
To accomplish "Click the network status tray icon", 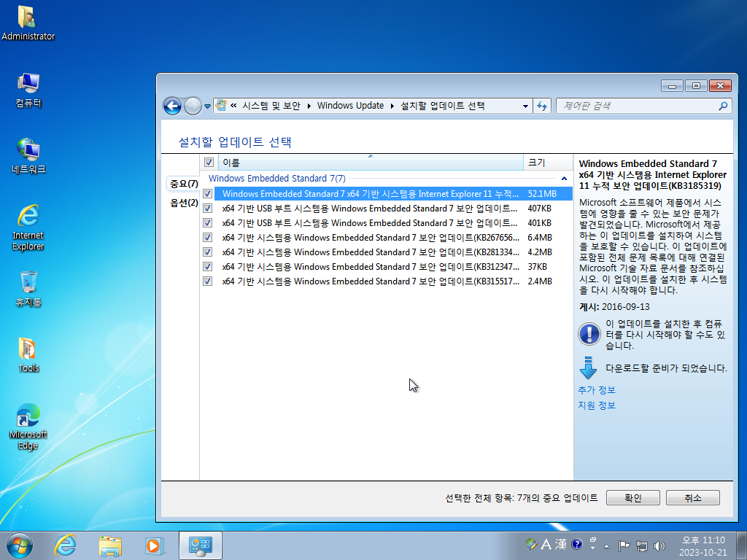I will [642, 545].
